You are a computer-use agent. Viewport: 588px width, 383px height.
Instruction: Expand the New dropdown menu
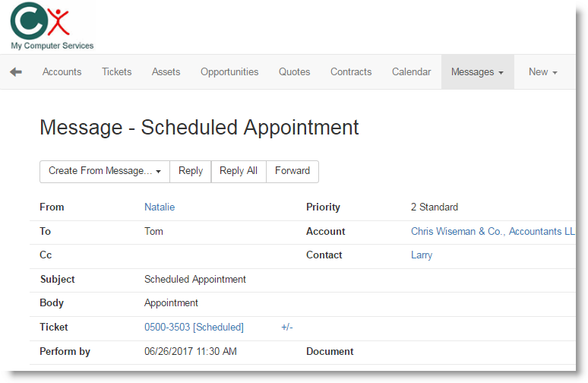coord(542,72)
